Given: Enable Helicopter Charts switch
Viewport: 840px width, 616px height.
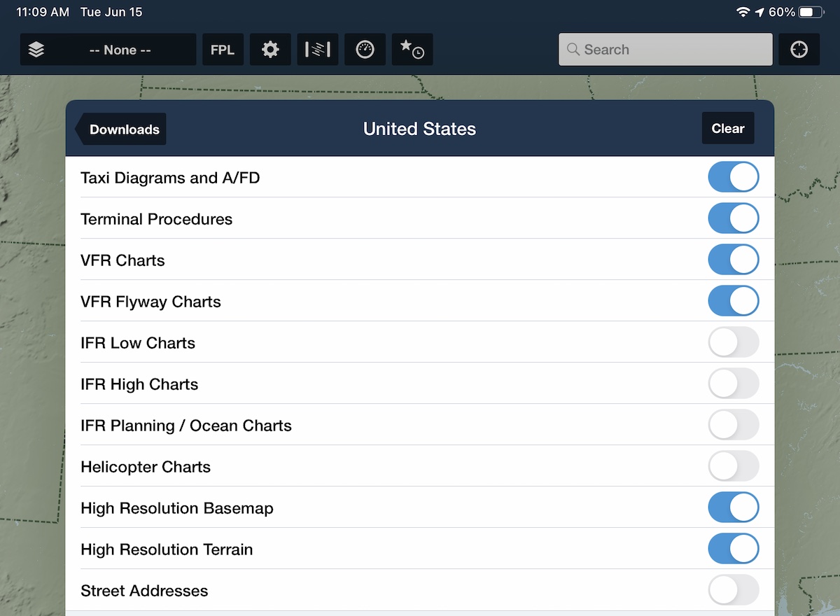Looking at the screenshot, I should (x=734, y=466).
